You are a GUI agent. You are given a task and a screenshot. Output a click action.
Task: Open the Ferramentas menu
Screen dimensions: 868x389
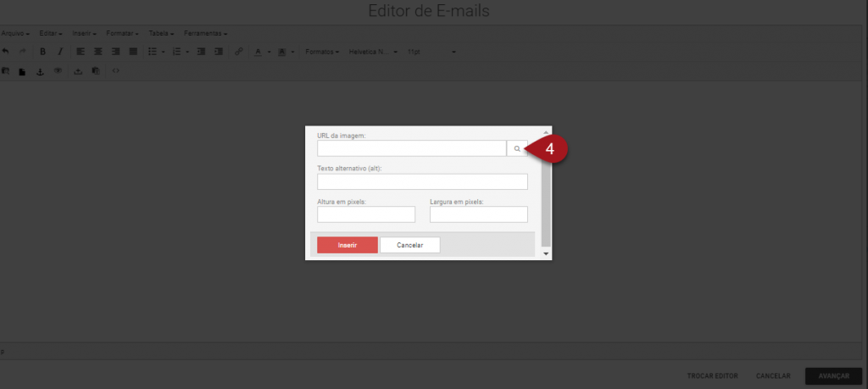click(x=205, y=33)
